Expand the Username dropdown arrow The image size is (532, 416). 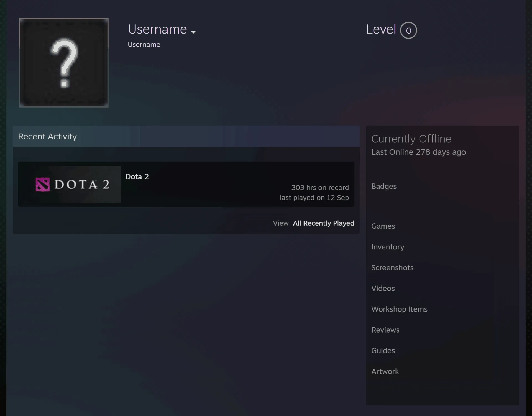(193, 32)
